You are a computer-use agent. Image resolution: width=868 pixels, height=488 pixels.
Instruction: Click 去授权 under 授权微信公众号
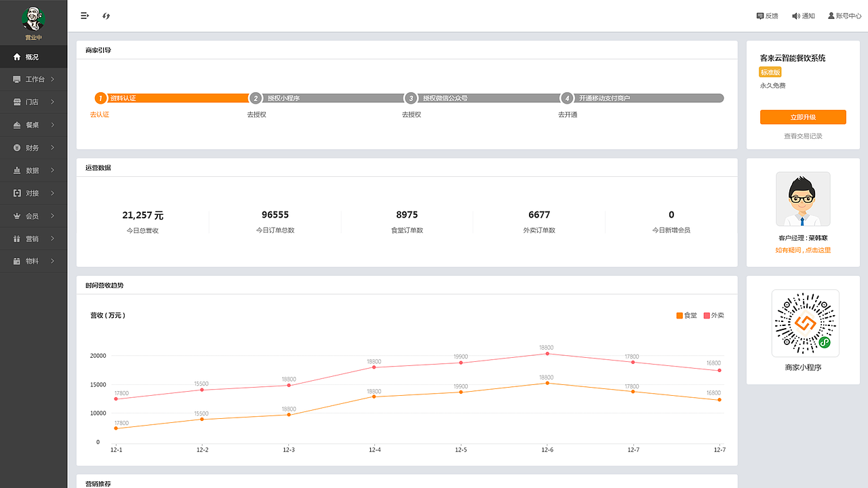(412, 115)
